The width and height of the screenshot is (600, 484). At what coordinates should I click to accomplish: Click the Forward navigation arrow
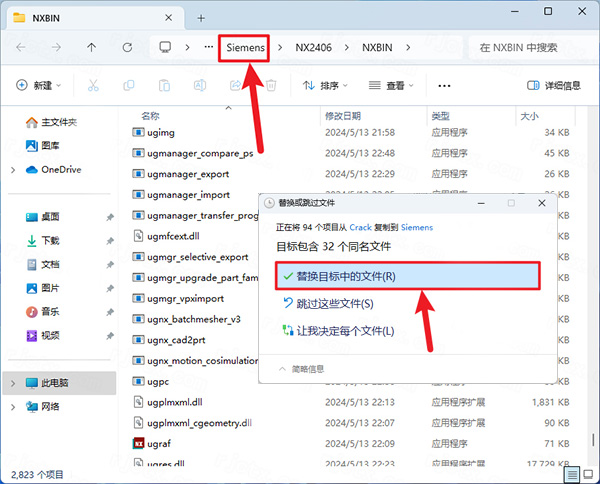coord(56,47)
